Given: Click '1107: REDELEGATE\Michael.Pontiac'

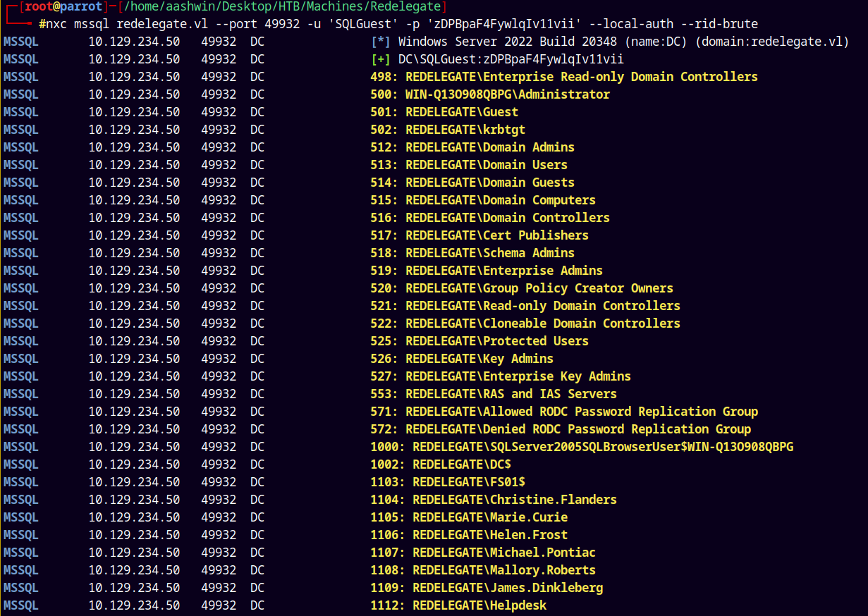Looking at the screenshot, I should click(483, 553).
